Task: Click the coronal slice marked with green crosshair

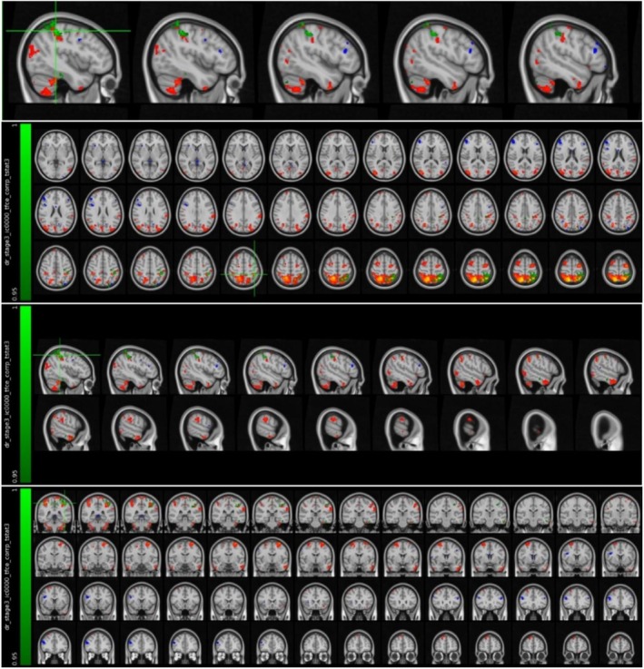Action: (54, 512)
